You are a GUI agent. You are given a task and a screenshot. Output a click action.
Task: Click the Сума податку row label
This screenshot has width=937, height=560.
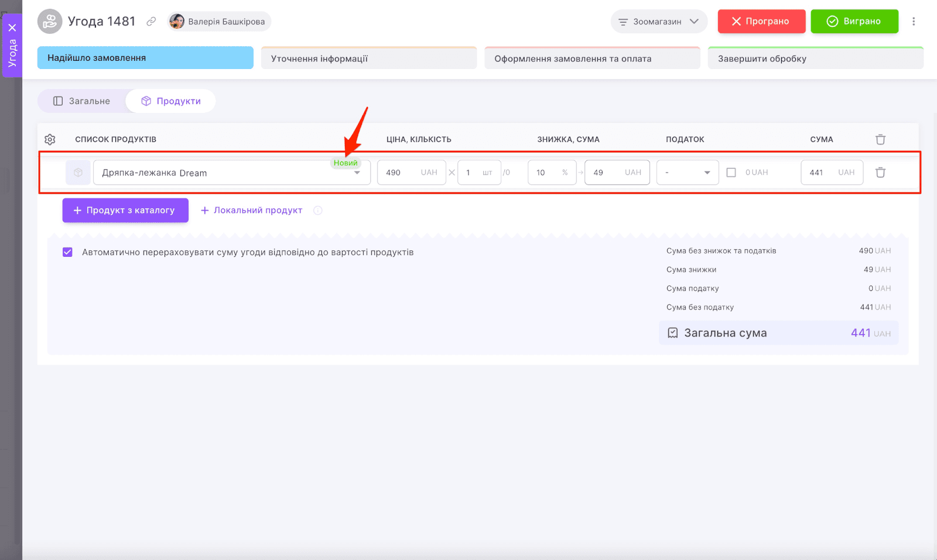[693, 288]
